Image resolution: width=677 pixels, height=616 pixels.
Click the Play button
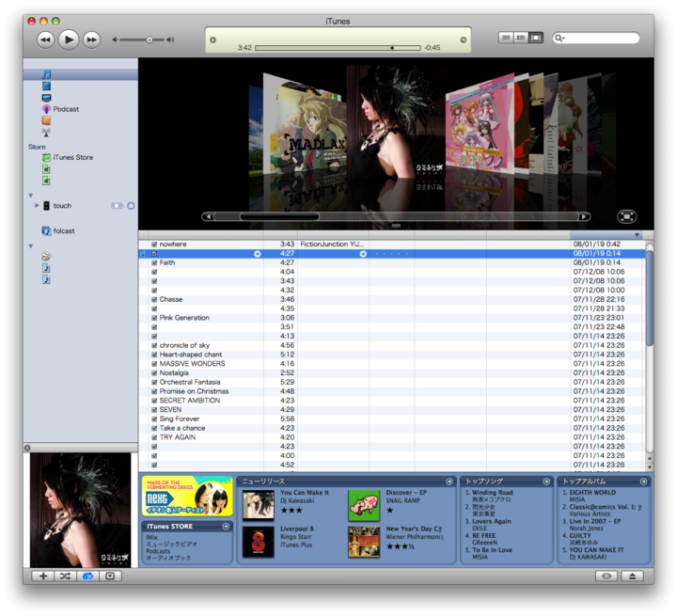tap(69, 39)
